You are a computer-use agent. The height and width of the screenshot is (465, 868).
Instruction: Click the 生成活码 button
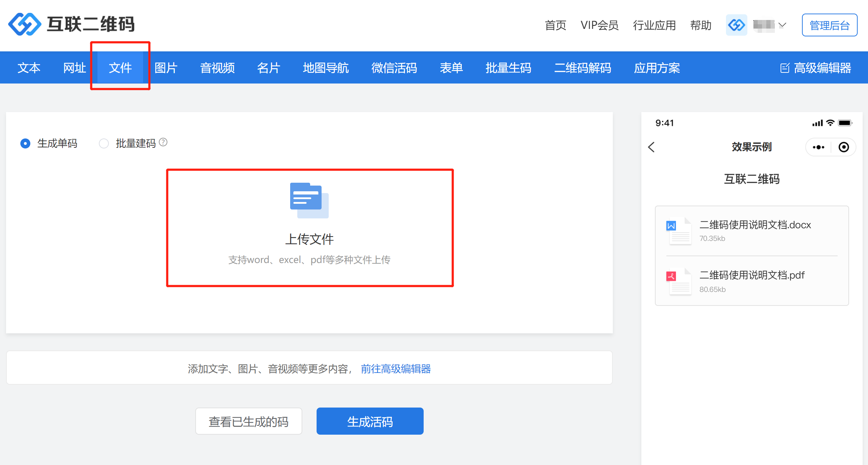click(370, 421)
